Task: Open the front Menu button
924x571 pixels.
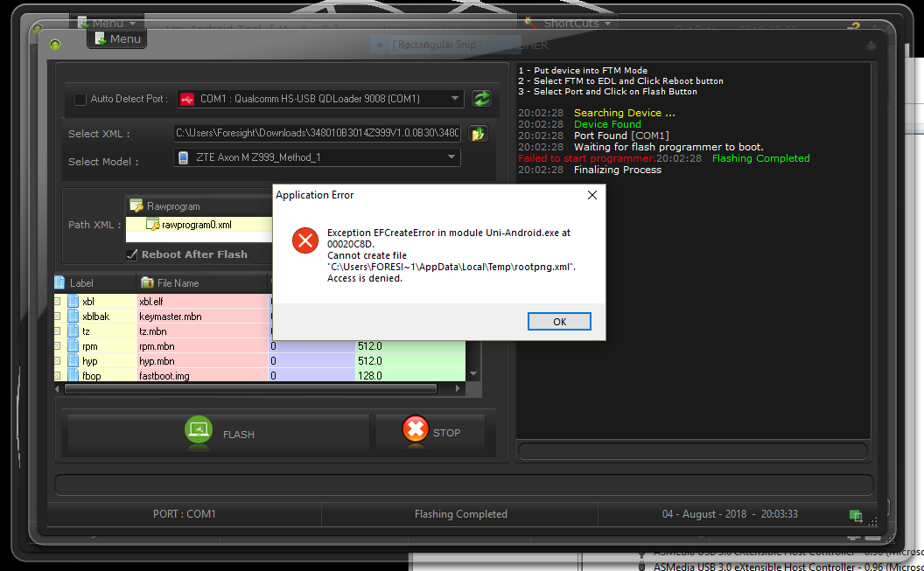Action: coord(117,38)
